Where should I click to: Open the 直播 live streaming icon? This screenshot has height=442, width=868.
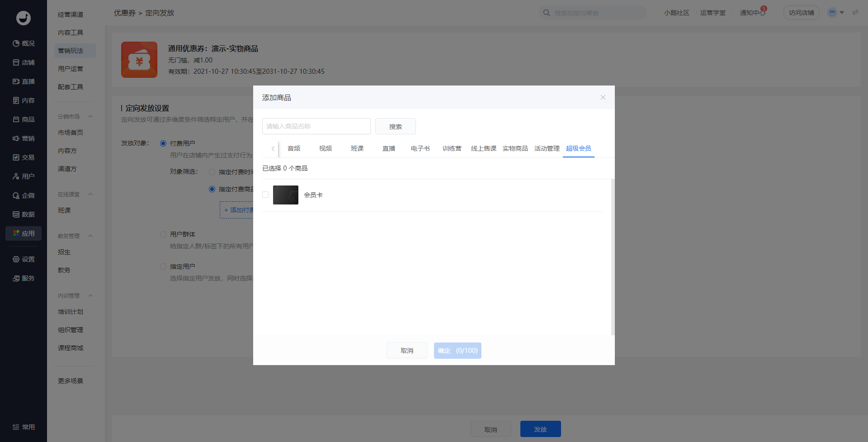(x=16, y=81)
